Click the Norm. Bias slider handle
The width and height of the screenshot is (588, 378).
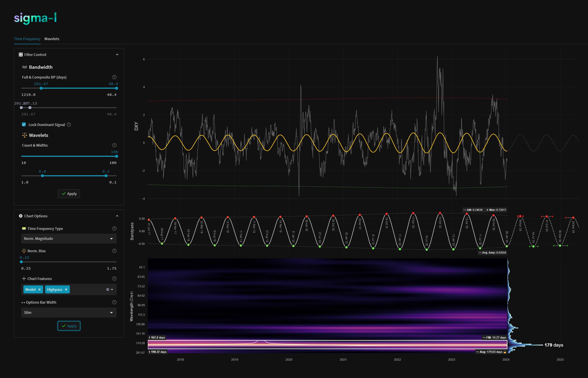21,262
